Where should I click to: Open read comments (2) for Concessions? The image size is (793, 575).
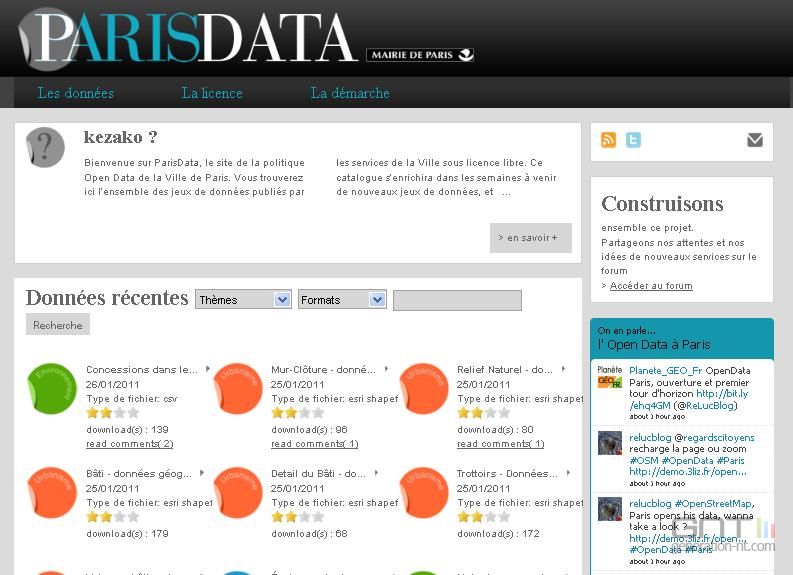click(x=129, y=444)
